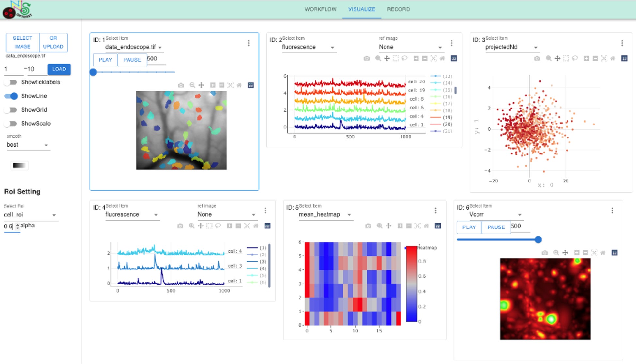The width and height of the screenshot is (636, 364).
Task: Click the home reset-axes icon in ID 1 plot
Action: coord(239,85)
